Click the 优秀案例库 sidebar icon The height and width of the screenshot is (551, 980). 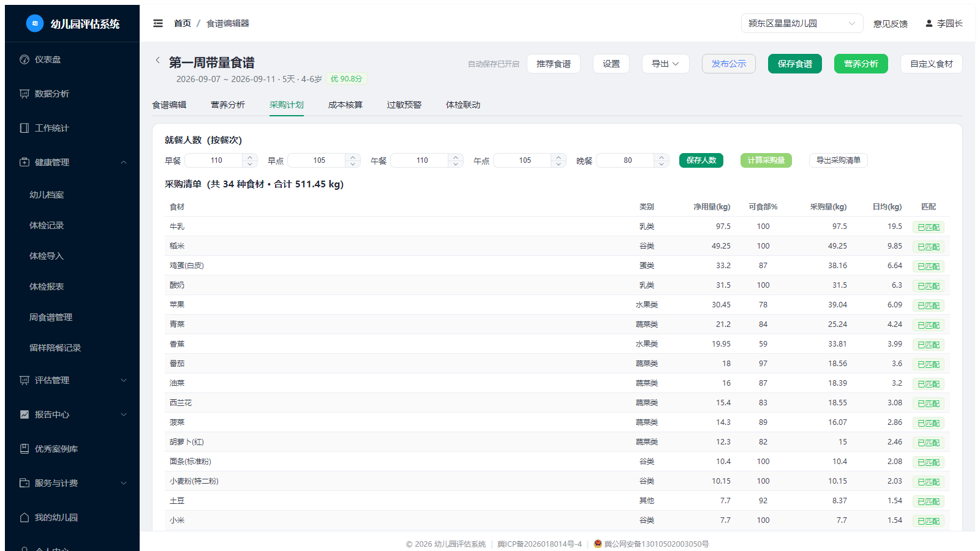click(24, 449)
